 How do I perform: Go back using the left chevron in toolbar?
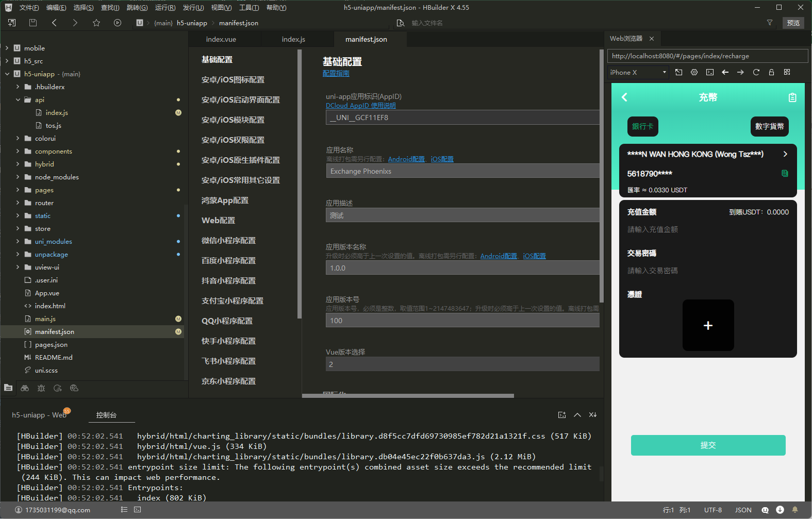pyautogui.click(x=54, y=23)
